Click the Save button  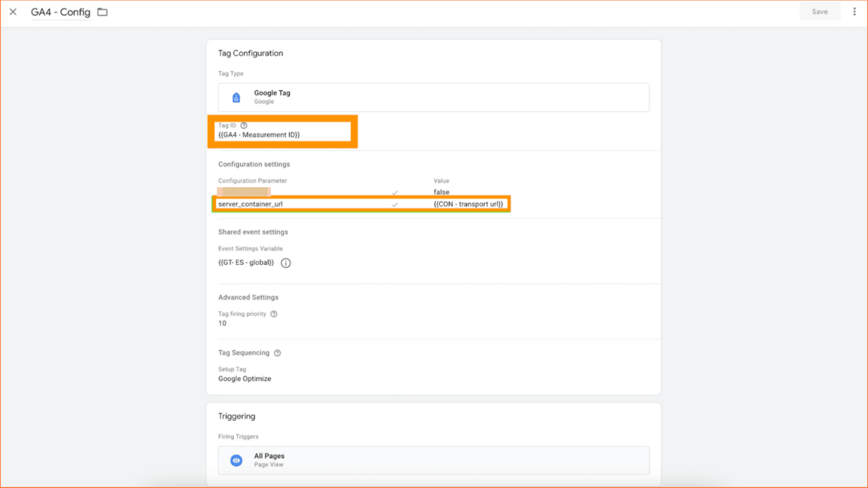click(819, 11)
